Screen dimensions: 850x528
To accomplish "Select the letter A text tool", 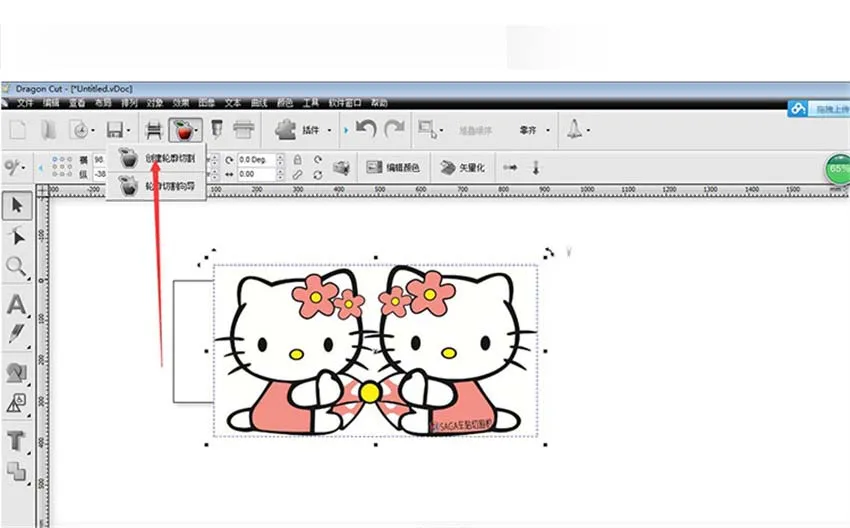I will tap(16, 305).
